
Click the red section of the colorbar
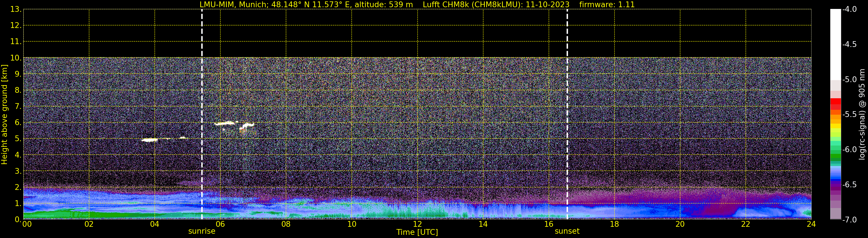[x=835, y=104]
